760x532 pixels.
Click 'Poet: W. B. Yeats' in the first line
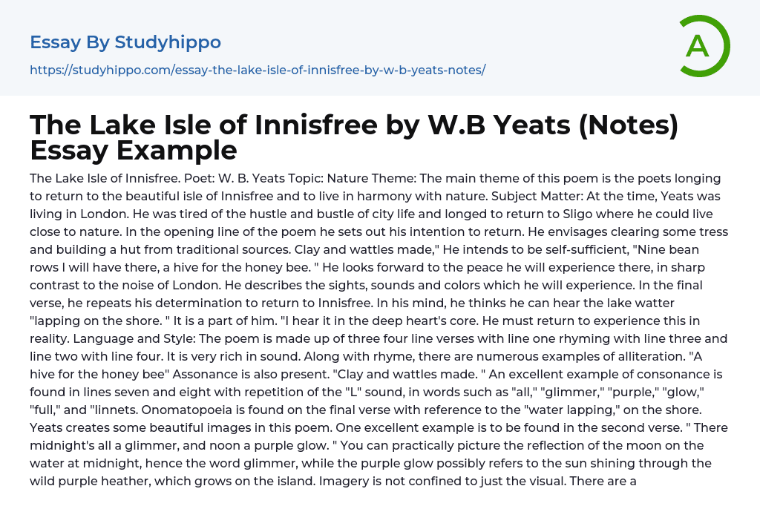tap(223, 179)
